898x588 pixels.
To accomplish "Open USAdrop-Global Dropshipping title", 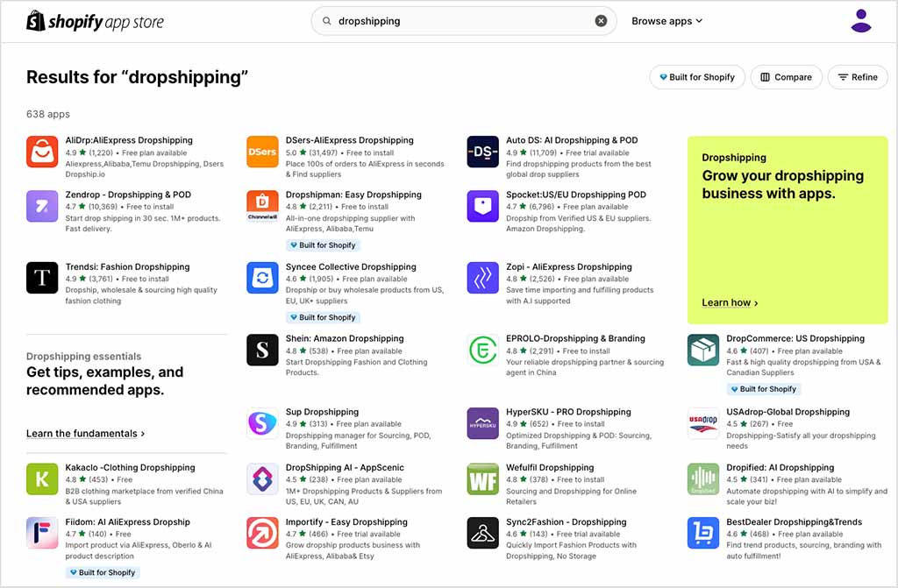I will point(788,412).
